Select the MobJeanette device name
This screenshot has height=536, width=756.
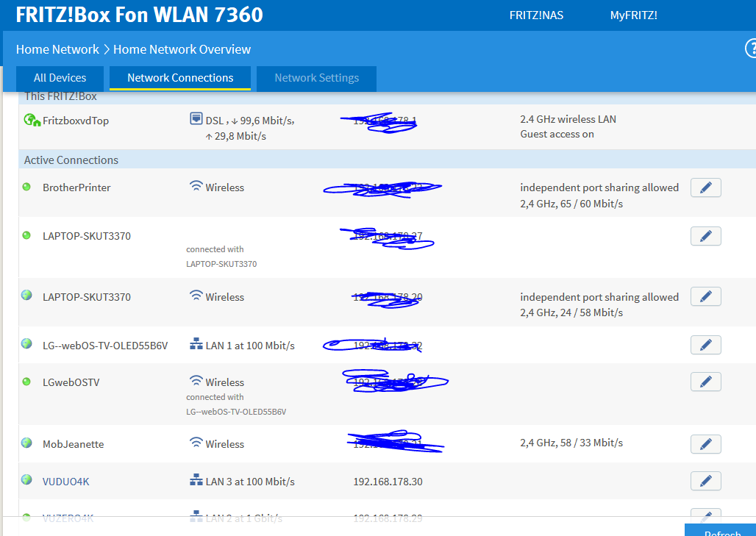tap(74, 444)
